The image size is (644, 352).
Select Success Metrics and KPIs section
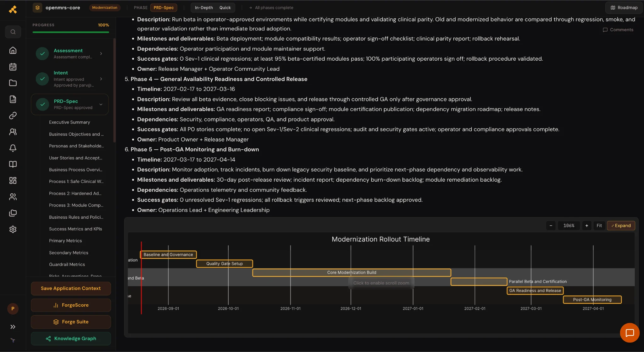75,229
